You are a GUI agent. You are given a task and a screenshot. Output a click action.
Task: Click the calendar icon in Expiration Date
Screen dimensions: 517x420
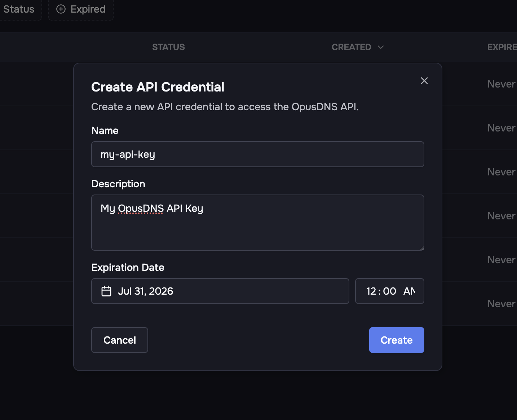pyautogui.click(x=106, y=291)
